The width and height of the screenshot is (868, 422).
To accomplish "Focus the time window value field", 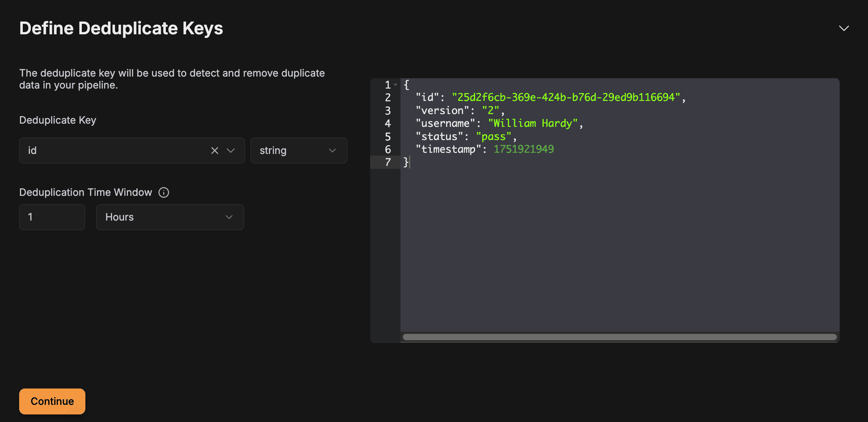I will tap(52, 217).
